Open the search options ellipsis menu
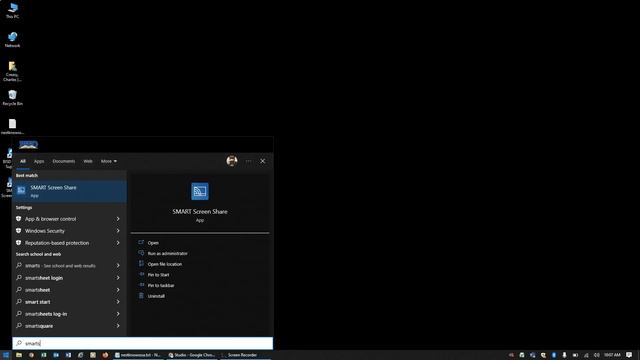This screenshot has height=360, width=640. point(248,161)
